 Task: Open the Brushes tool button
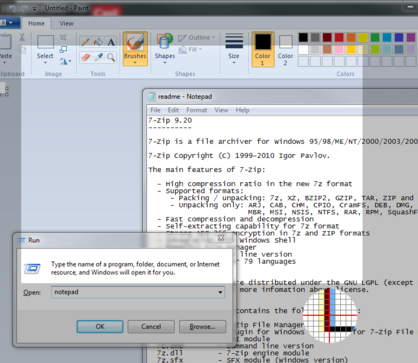point(135,49)
